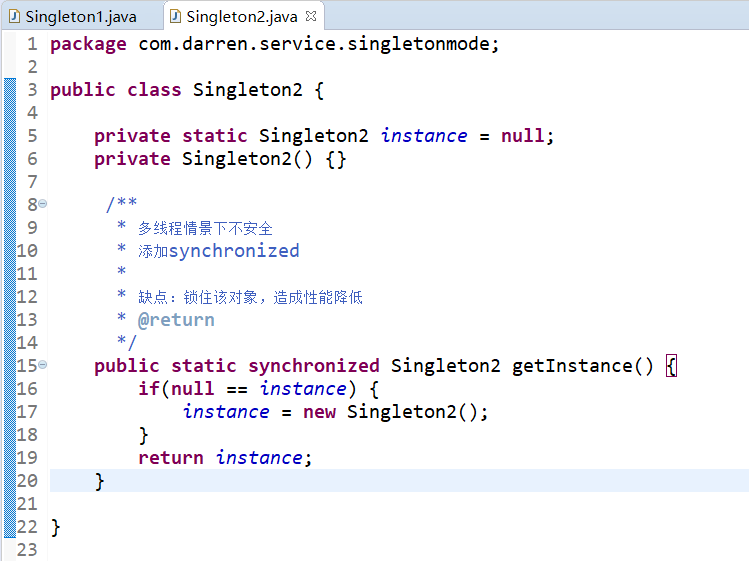Click the private constructor Singleton2() on line 6
This screenshot has width=749, height=561.
coord(247,159)
